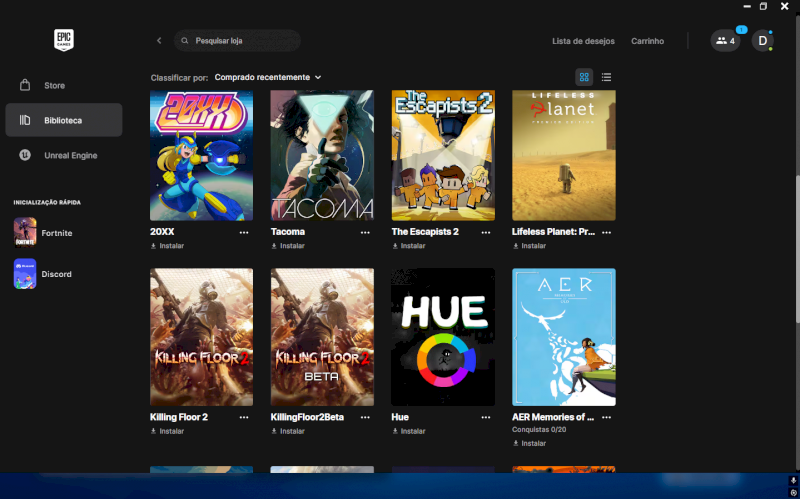Go back with the arrow button
Image resolution: width=800 pixels, height=499 pixels.
pyautogui.click(x=159, y=40)
